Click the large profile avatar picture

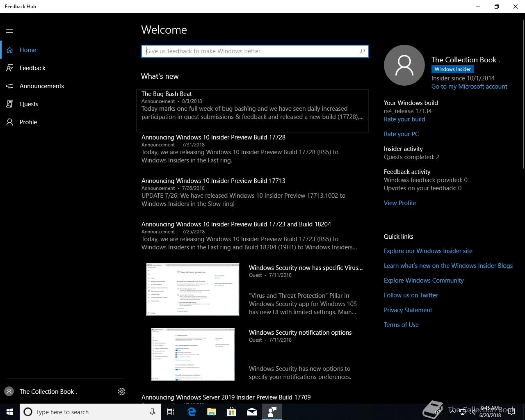pos(404,65)
